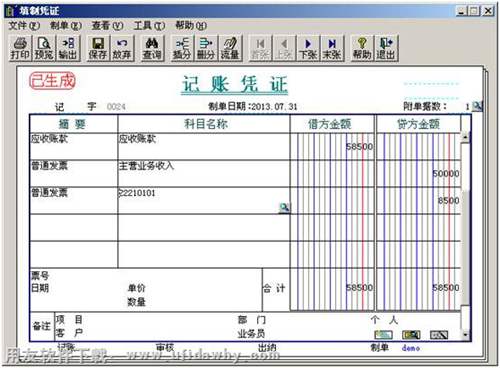
Task: Click rightmost icon below 个人 label
Action: tap(439, 335)
